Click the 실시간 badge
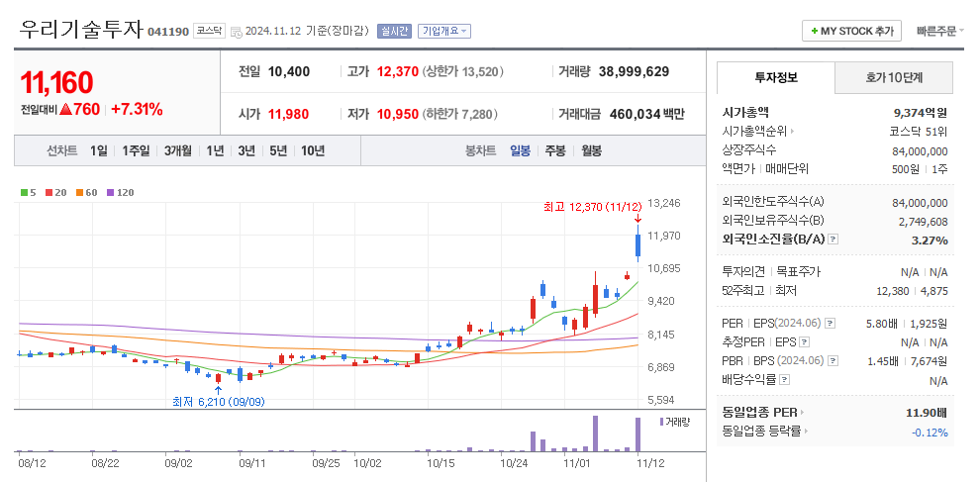 coord(394,31)
